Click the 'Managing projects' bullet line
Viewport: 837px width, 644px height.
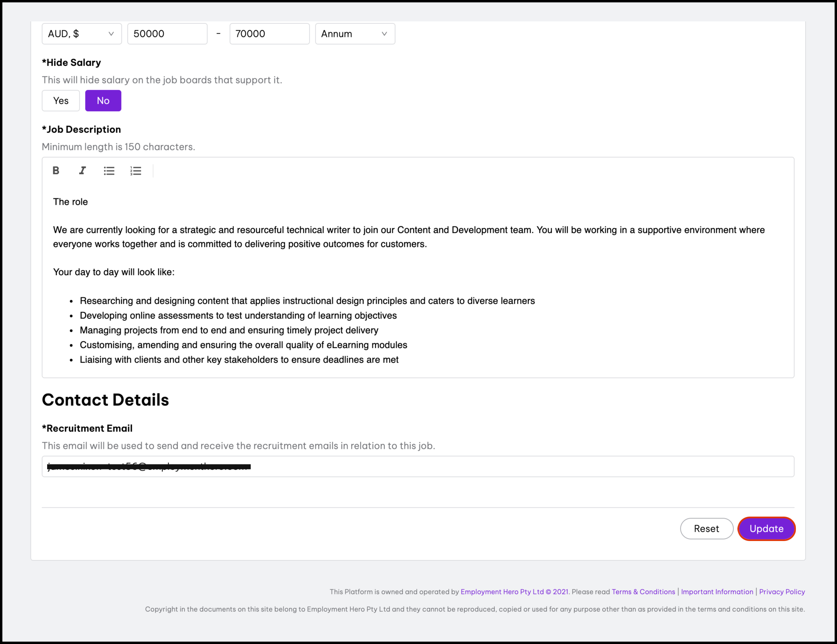229,330
